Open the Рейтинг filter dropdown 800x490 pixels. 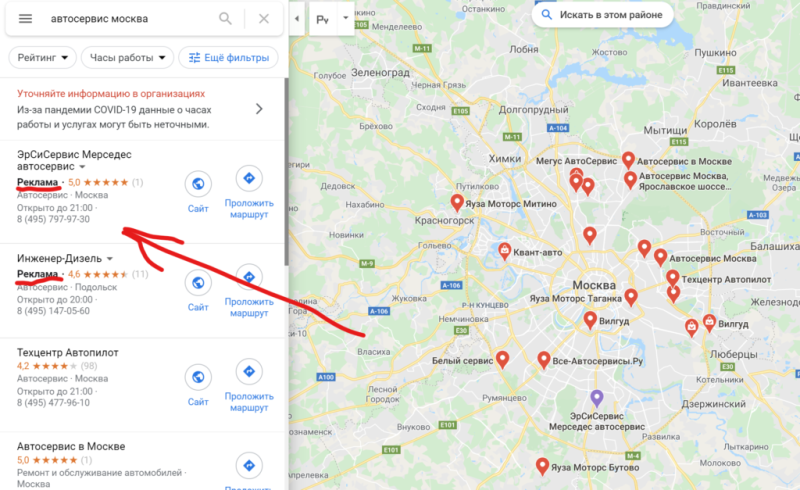click(x=43, y=58)
